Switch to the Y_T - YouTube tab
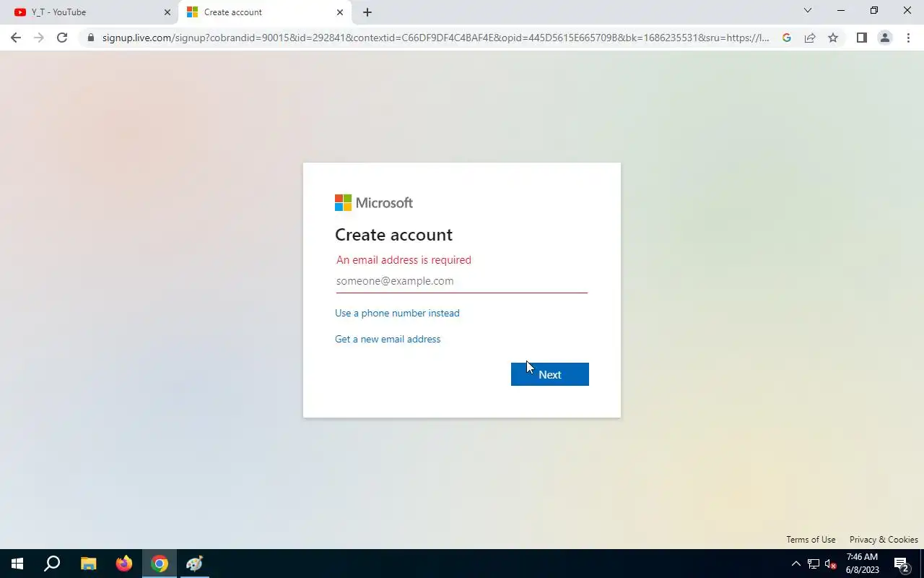924x578 pixels. (x=89, y=12)
